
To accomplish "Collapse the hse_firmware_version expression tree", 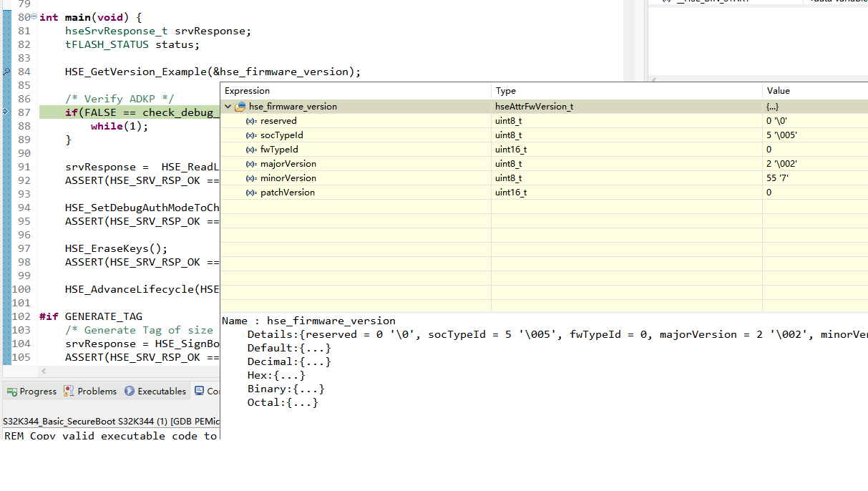I will point(228,107).
